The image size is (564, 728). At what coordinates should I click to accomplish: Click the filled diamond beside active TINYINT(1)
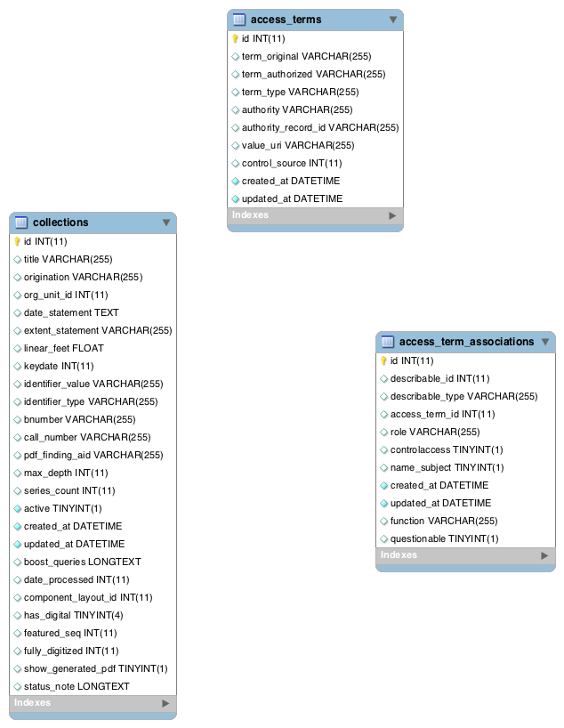(x=18, y=509)
